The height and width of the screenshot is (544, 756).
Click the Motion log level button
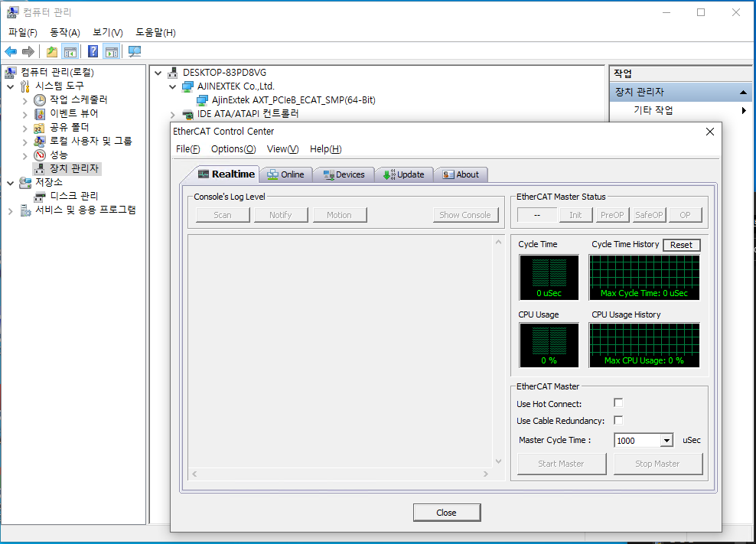[340, 215]
